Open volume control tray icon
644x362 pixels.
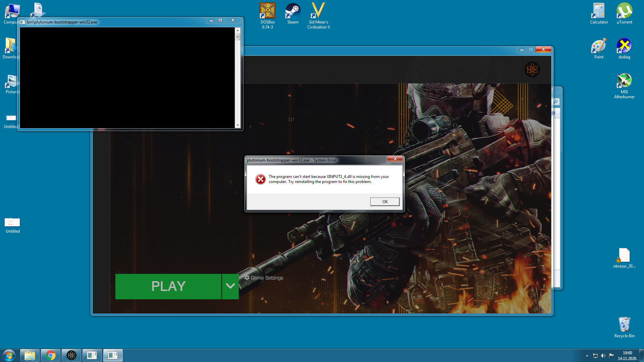coord(603,356)
